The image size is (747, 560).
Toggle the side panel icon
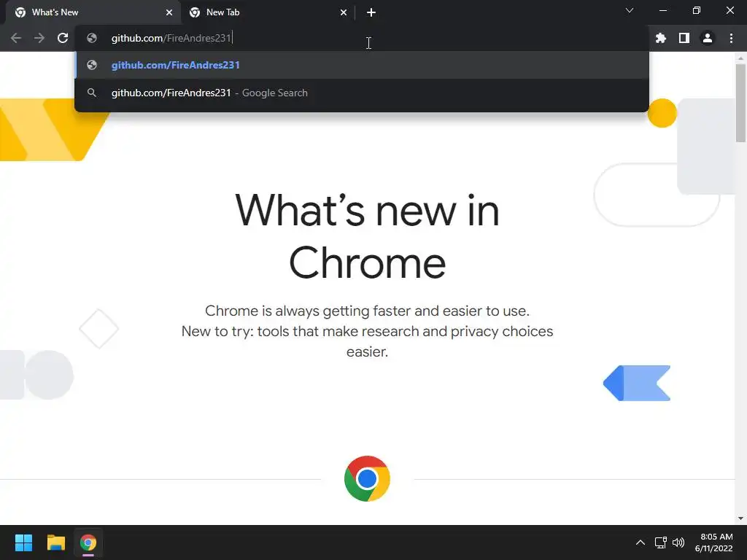click(684, 38)
